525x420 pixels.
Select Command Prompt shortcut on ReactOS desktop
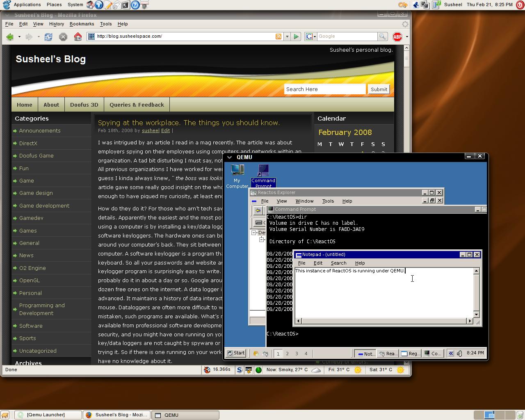coord(263,176)
